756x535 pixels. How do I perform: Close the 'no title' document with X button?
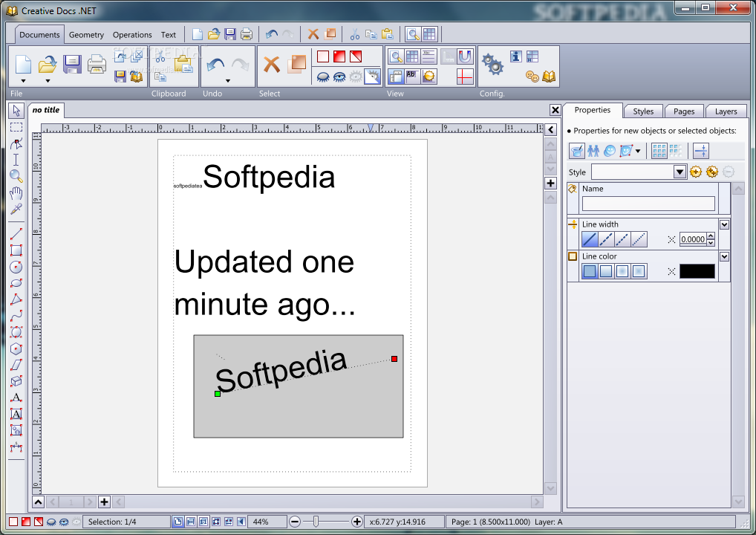(555, 110)
